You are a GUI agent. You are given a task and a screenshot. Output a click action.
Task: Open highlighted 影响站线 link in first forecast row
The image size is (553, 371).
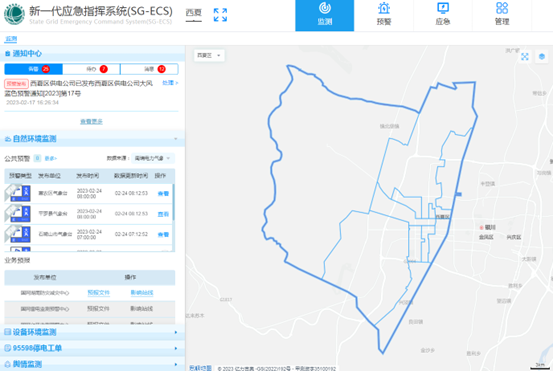(x=142, y=293)
